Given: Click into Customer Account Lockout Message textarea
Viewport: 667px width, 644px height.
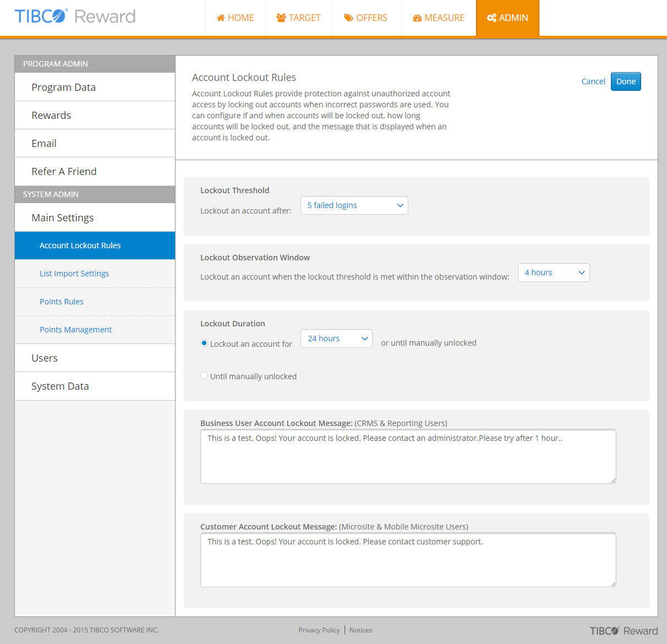Looking at the screenshot, I should tap(408, 560).
